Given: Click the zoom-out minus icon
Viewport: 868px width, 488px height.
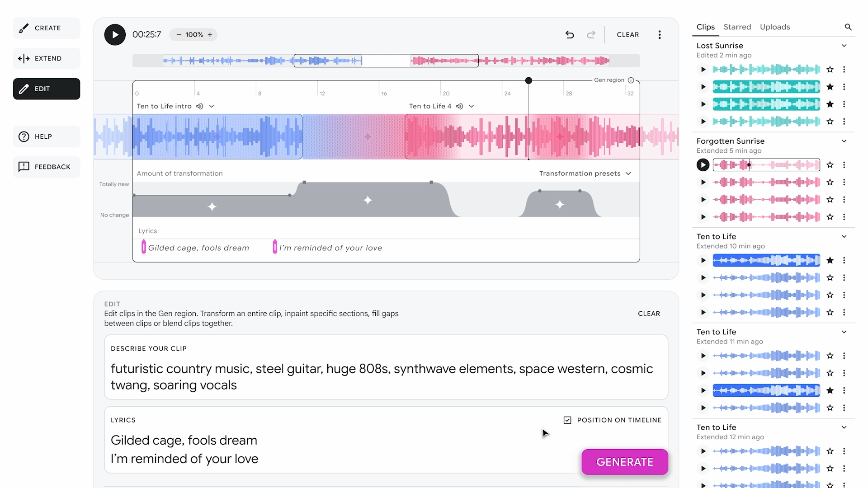Looking at the screenshot, I should (179, 35).
